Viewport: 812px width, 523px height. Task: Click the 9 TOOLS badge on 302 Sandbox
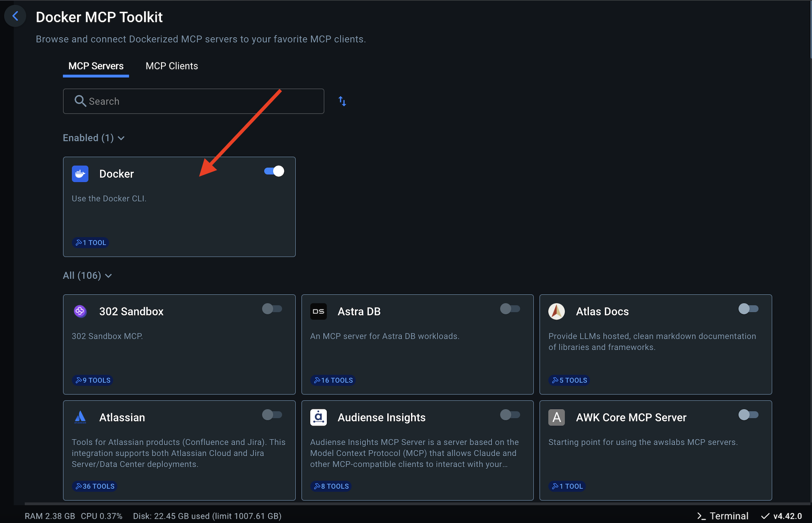(x=93, y=380)
